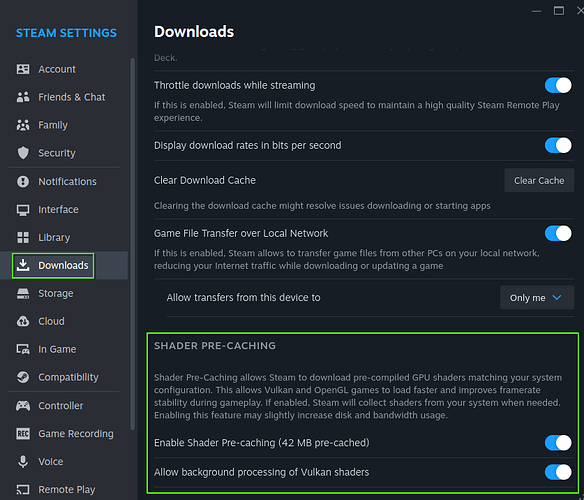
Task: Click the Cloud sidebar icon
Action: (x=23, y=321)
